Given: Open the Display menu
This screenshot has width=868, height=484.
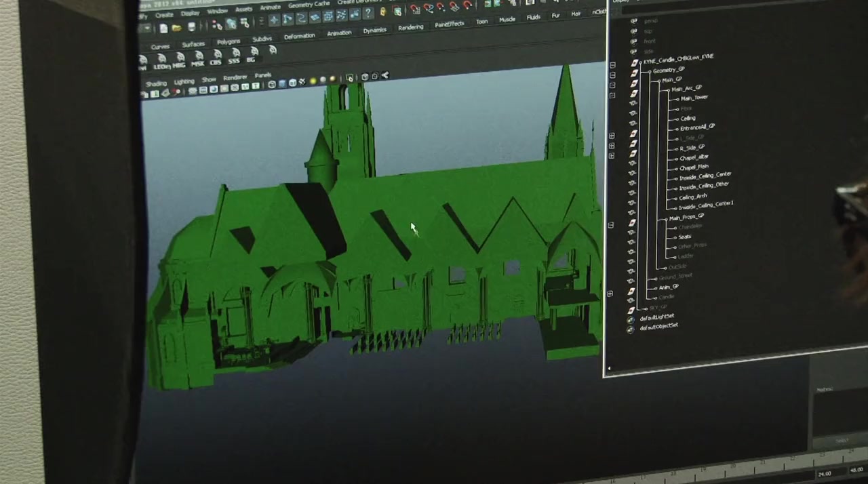Looking at the screenshot, I should 190,13.
